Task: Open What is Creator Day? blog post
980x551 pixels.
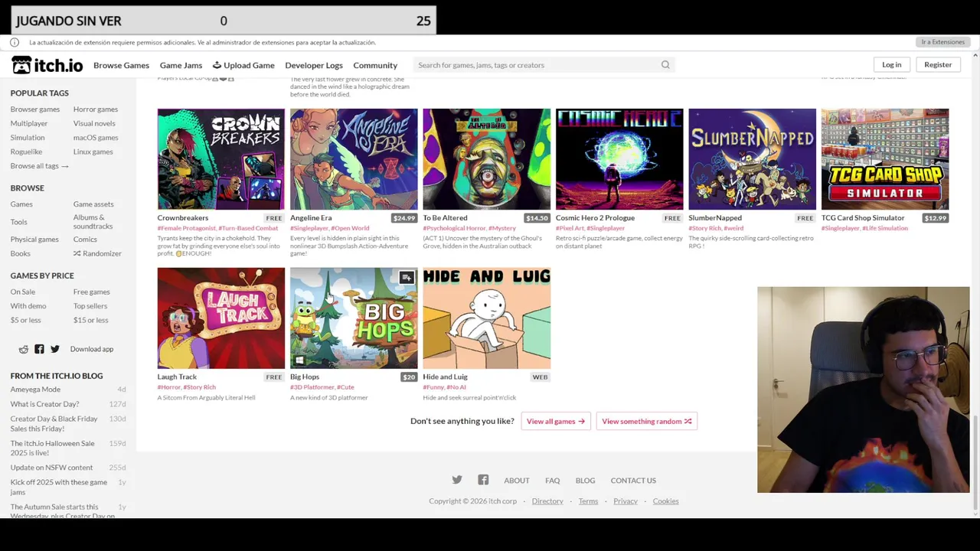Action: [44, 404]
